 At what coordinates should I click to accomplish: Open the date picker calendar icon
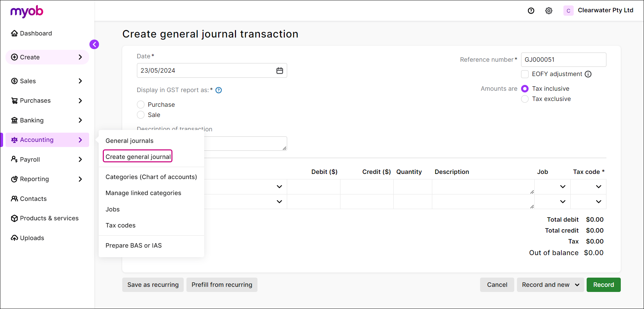click(280, 70)
